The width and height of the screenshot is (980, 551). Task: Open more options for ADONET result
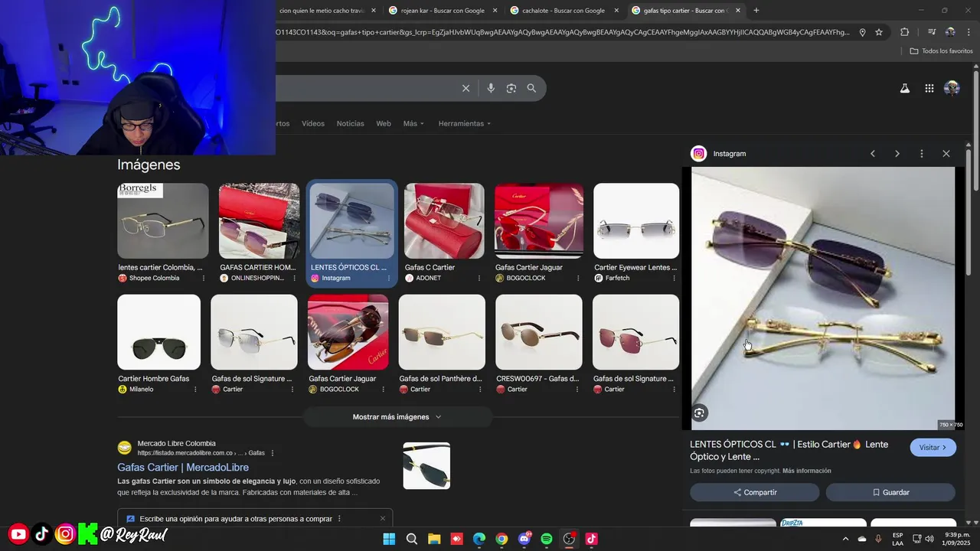tap(480, 279)
